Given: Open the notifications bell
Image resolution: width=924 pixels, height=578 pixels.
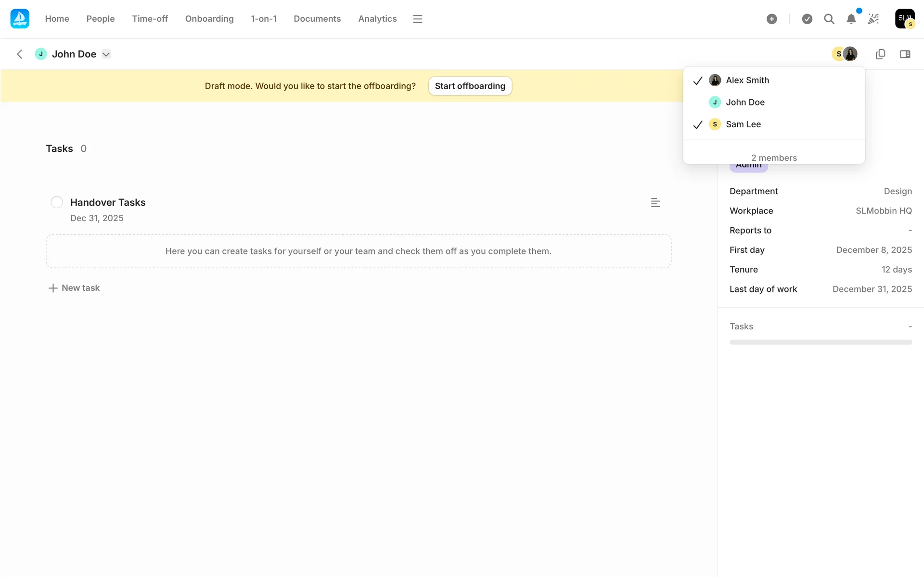Looking at the screenshot, I should 851,19.
